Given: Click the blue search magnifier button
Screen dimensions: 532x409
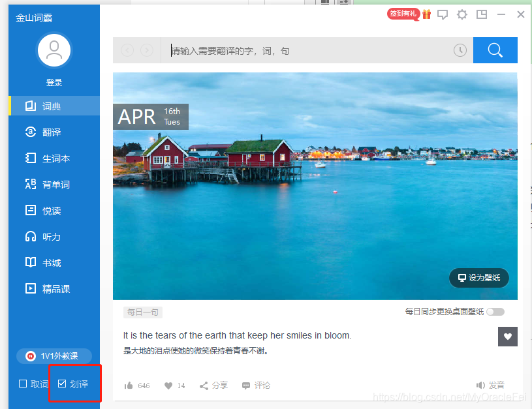Looking at the screenshot, I should (x=495, y=50).
